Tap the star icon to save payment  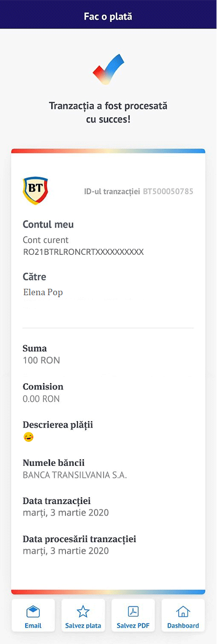tap(83, 612)
